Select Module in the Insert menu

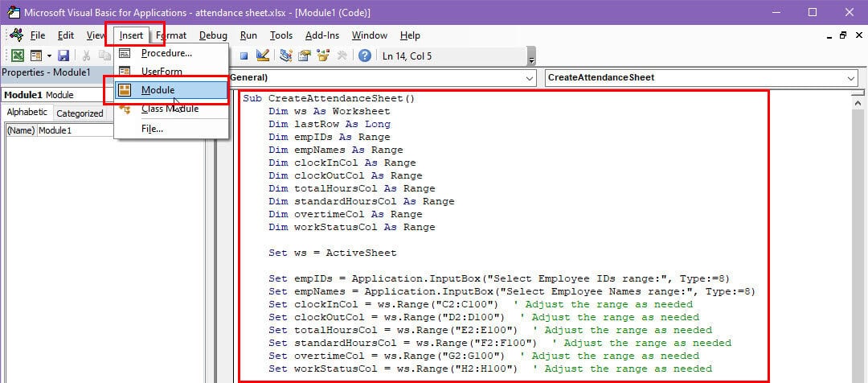172,90
